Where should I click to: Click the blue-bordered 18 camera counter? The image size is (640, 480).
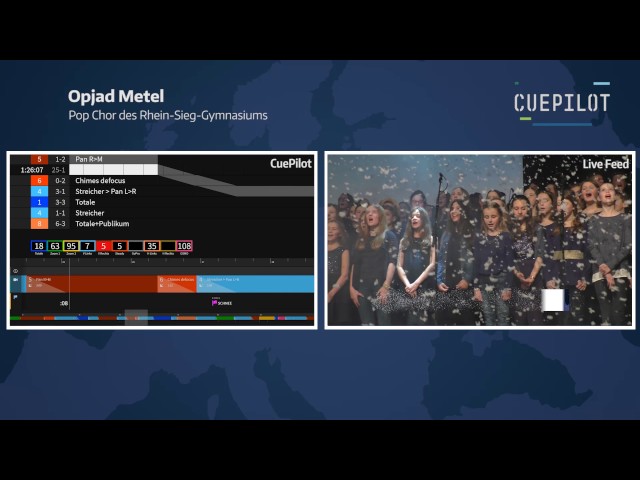tap(39, 246)
